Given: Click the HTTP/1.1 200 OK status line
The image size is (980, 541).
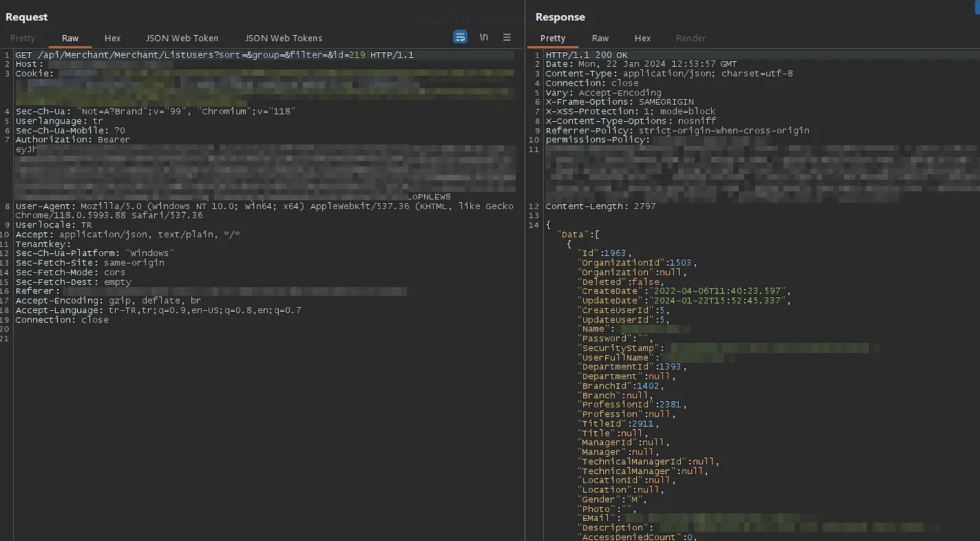Looking at the screenshot, I should pos(586,55).
